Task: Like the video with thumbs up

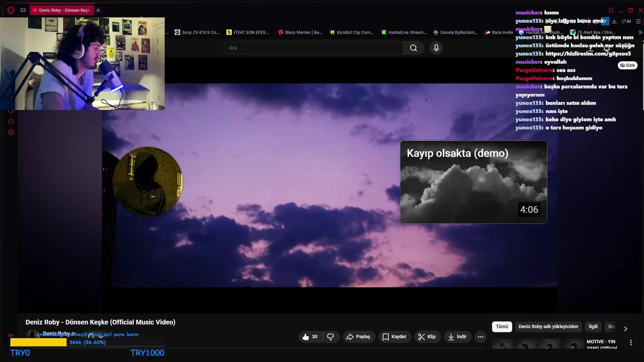Action: tap(310, 337)
